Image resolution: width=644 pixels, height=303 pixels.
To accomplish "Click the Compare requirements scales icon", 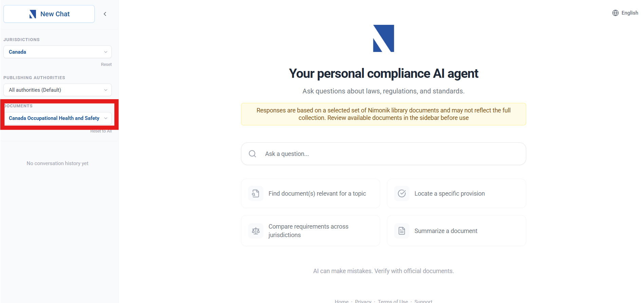I will coord(256,231).
